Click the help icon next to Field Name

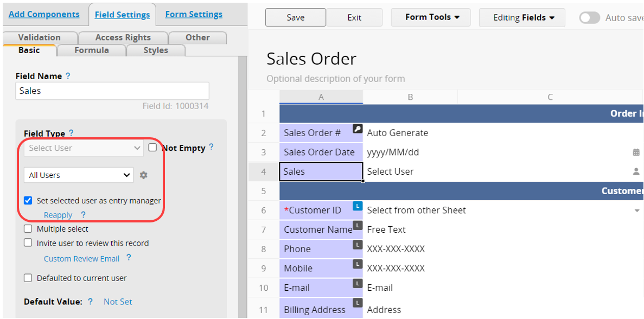point(68,76)
